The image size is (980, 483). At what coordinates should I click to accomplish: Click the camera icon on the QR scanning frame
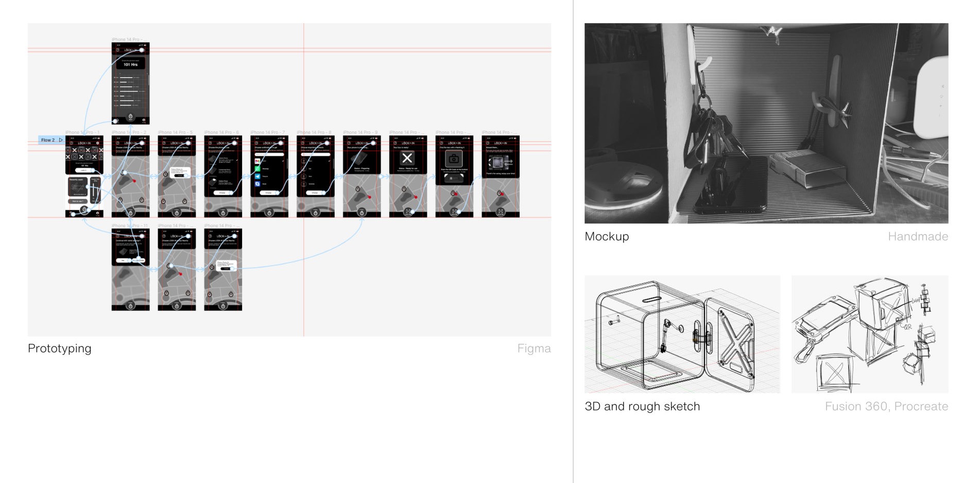tap(454, 159)
